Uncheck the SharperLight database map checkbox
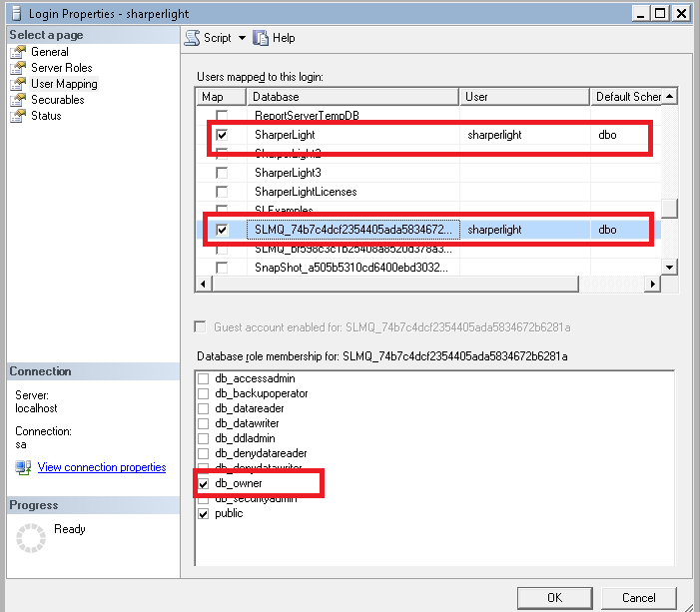The height and width of the screenshot is (612, 700). coord(222,135)
